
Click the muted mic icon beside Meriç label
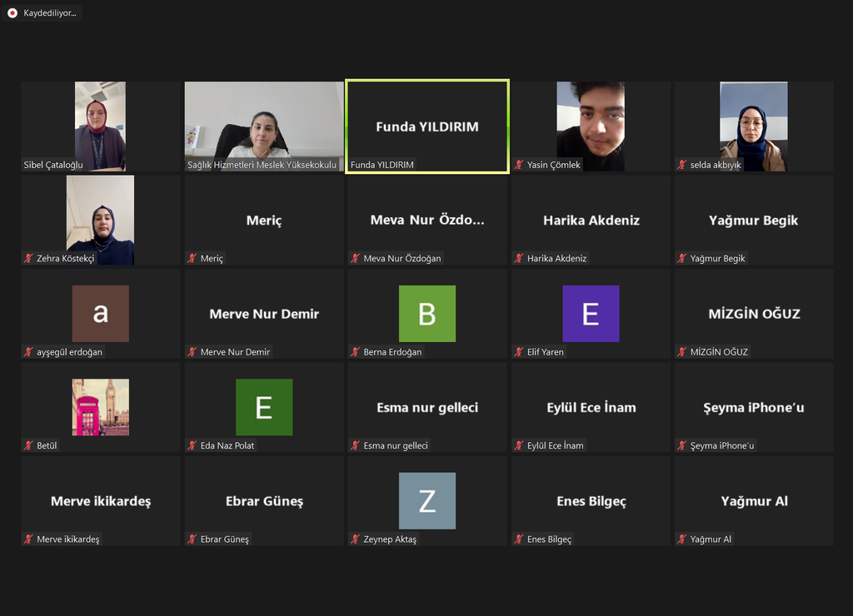tap(192, 258)
